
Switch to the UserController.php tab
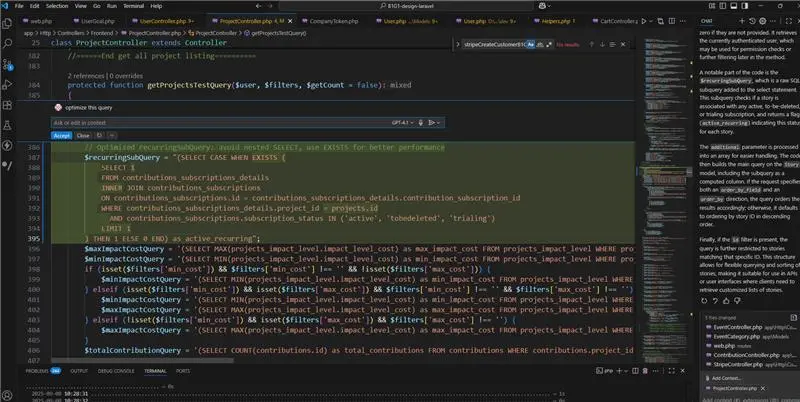click(x=162, y=20)
